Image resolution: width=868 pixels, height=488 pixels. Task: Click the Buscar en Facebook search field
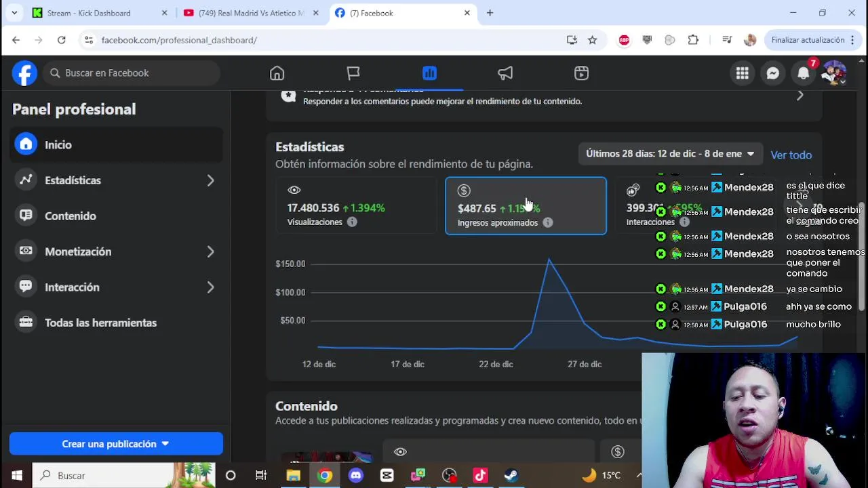pyautogui.click(x=132, y=73)
